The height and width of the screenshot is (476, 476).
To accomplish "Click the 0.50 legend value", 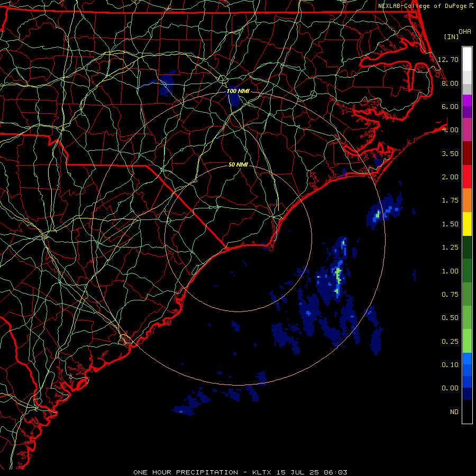I will [x=450, y=318].
